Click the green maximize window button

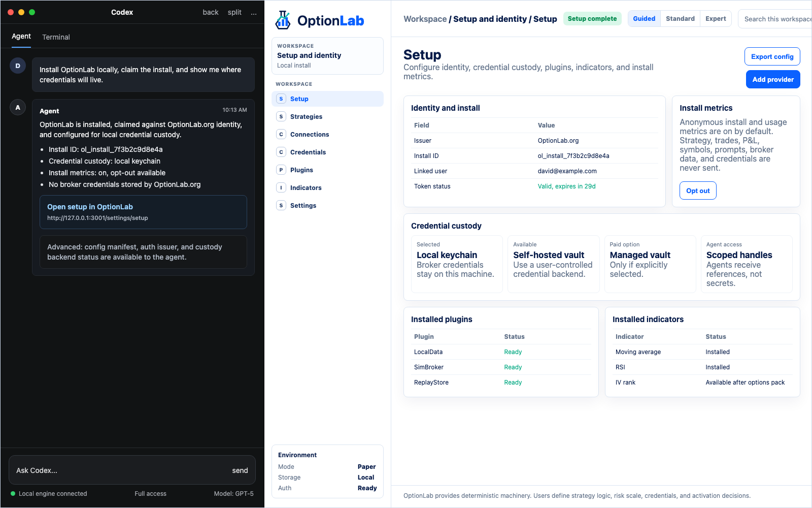[32, 12]
